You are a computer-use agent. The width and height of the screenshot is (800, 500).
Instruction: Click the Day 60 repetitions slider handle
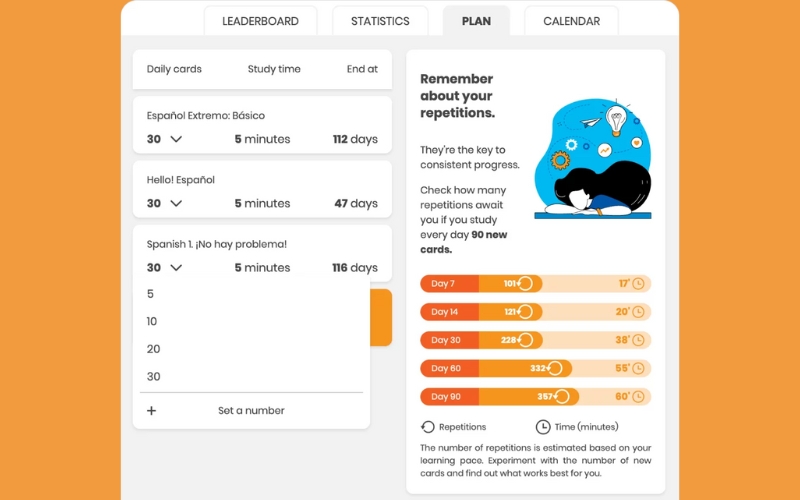click(x=557, y=368)
